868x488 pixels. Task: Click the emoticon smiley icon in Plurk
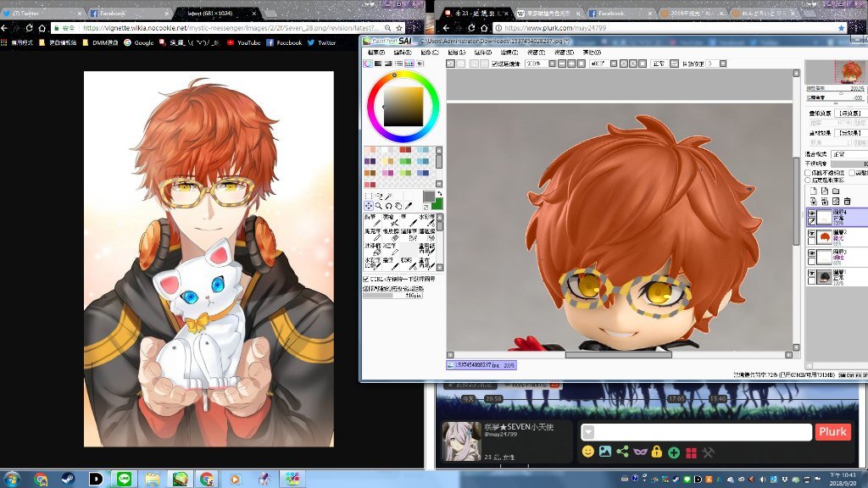pos(588,452)
